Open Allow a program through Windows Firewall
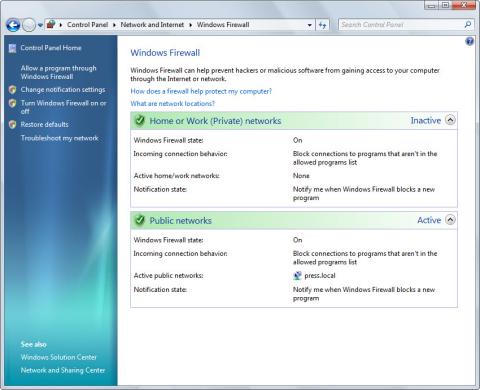The width and height of the screenshot is (480, 390). coord(59,72)
